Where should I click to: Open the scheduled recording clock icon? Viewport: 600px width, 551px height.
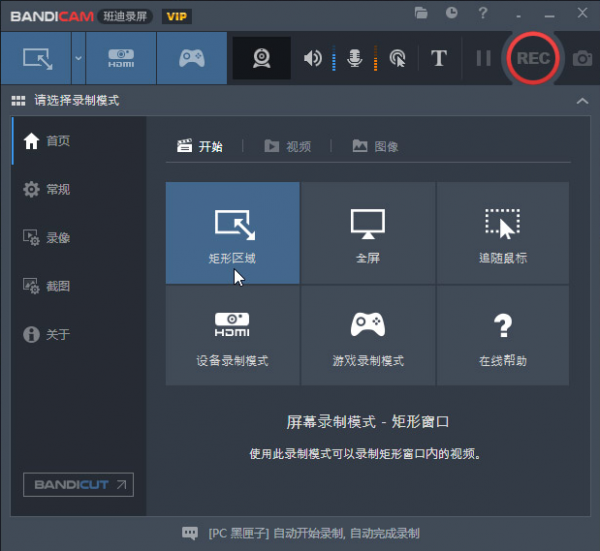tap(452, 13)
